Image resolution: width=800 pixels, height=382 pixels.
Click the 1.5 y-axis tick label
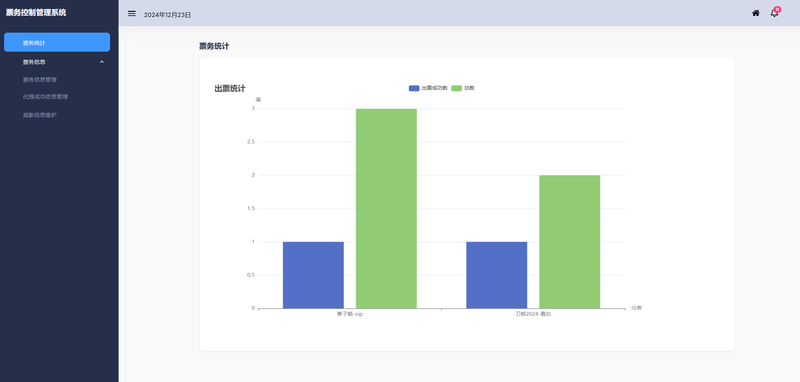click(x=251, y=209)
